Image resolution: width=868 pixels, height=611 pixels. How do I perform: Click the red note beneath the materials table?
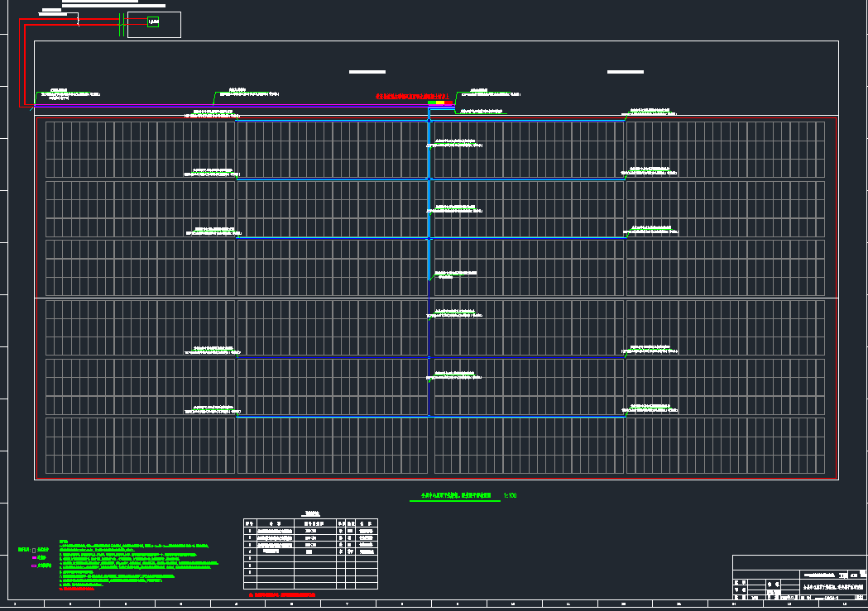(281, 594)
